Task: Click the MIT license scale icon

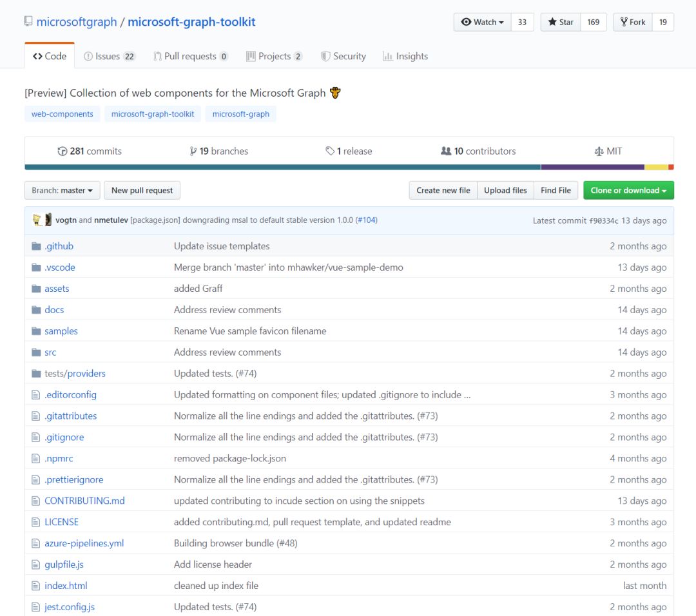Action: pyautogui.click(x=599, y=151)
